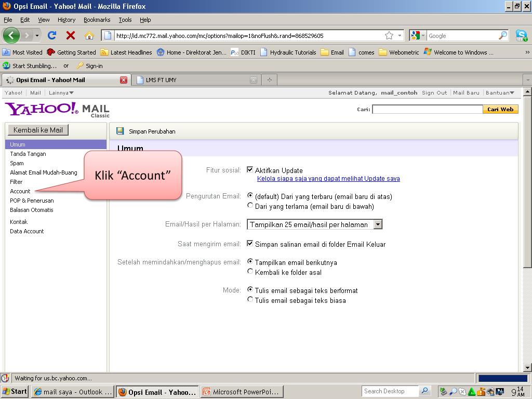Expand the Lainnya dropdown menu
This screenshot has width=532, height=399.
pyautogui.click(x=61, y=92)
